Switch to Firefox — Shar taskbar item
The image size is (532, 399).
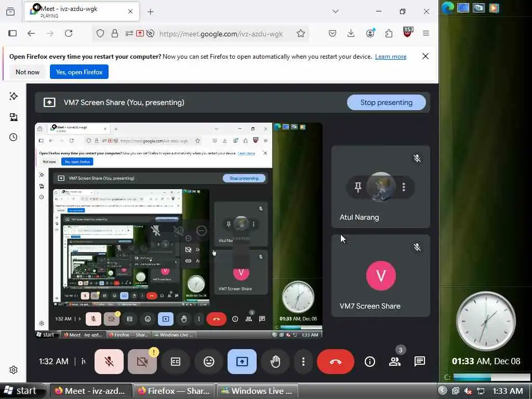coord(174,391)
